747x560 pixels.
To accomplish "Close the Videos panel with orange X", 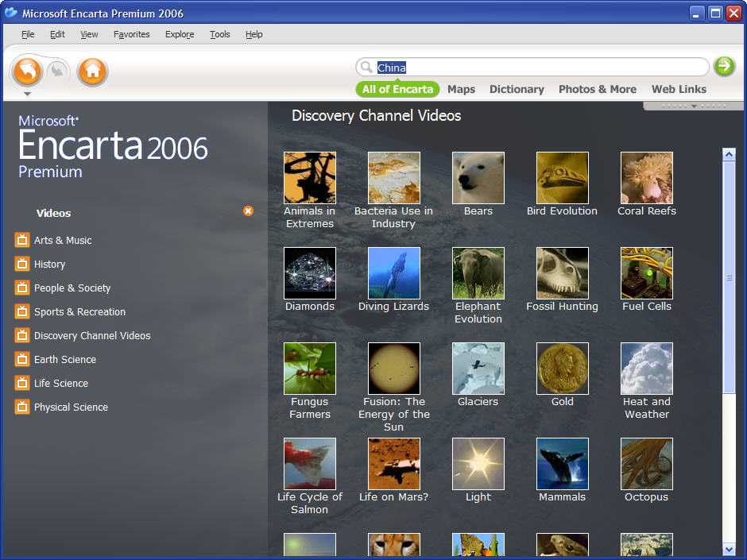I will click(x=248, y=211).
